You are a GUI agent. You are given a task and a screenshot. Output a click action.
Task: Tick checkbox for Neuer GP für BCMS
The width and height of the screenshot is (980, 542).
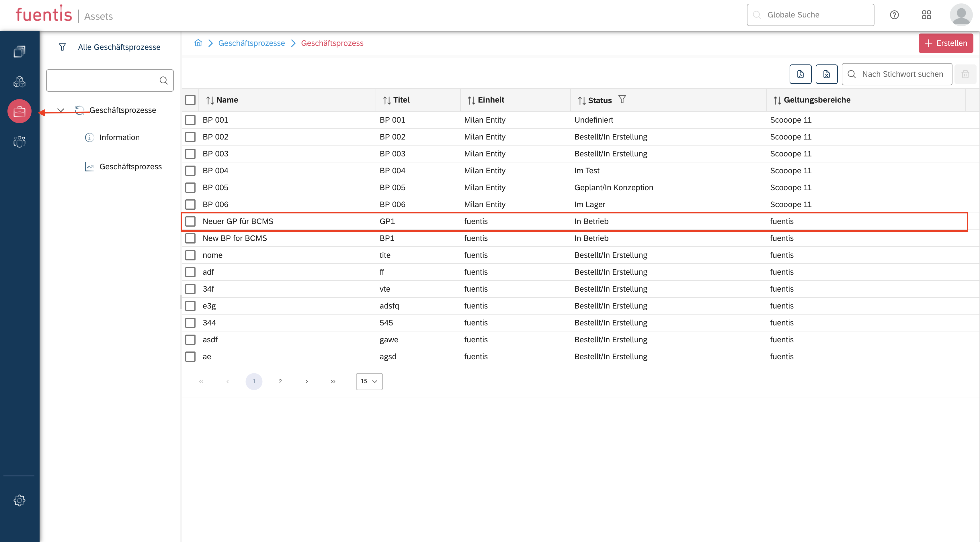pos(190,221)
